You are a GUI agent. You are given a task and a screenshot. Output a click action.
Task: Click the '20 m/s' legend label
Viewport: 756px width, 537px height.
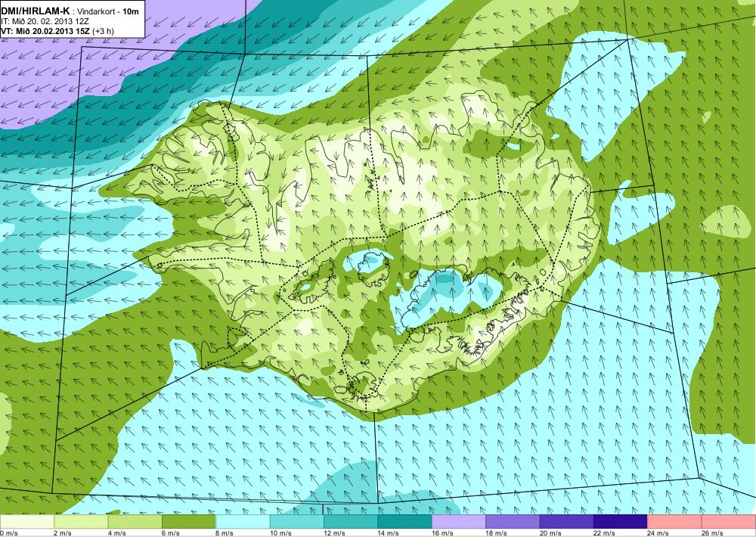click(550, 533)
